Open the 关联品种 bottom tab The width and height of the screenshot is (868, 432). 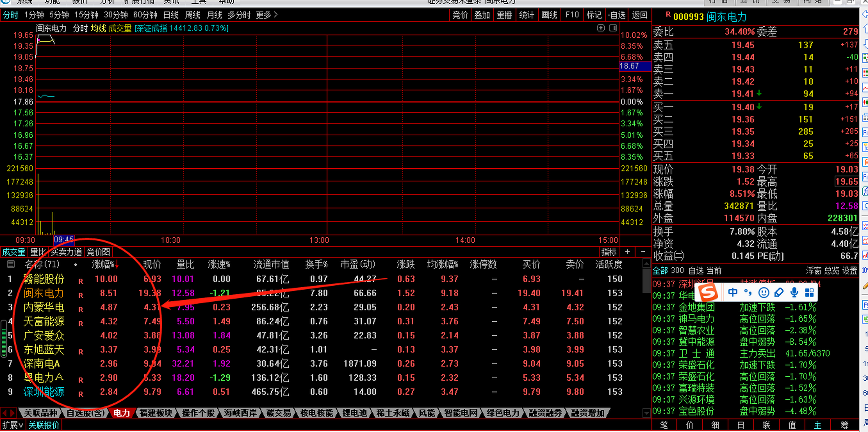[40, 413]
